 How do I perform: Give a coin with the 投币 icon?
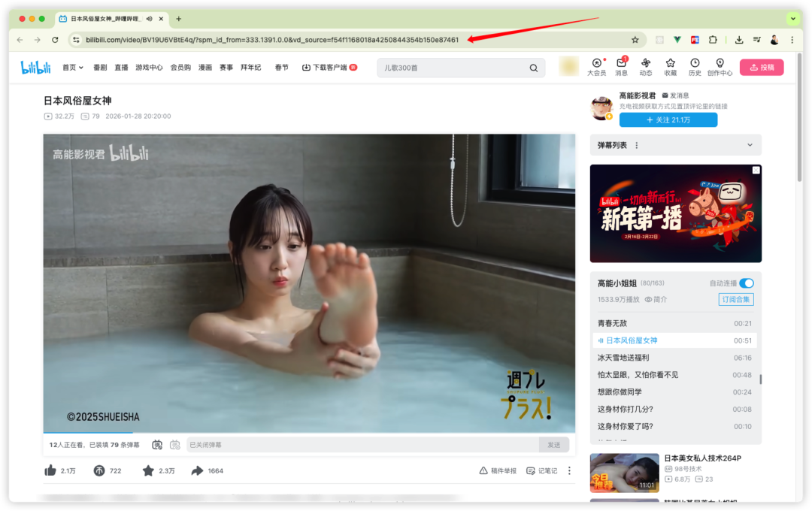[101, 470]
